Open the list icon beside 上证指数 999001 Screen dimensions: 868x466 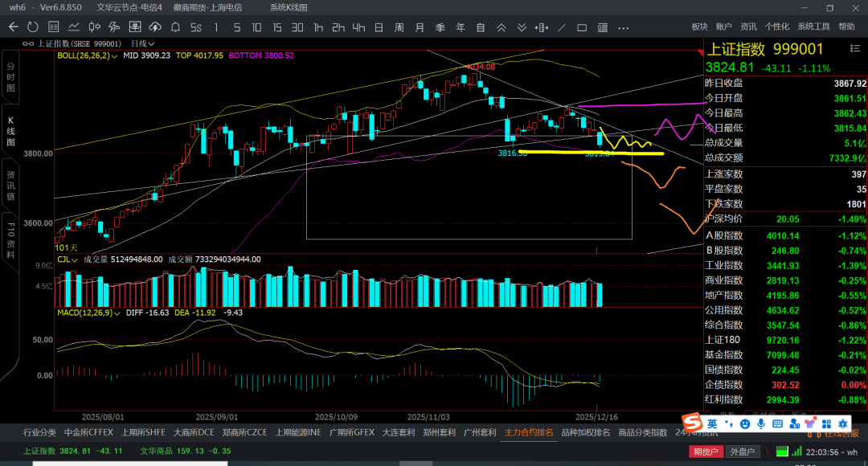click(x=854, y=49)
